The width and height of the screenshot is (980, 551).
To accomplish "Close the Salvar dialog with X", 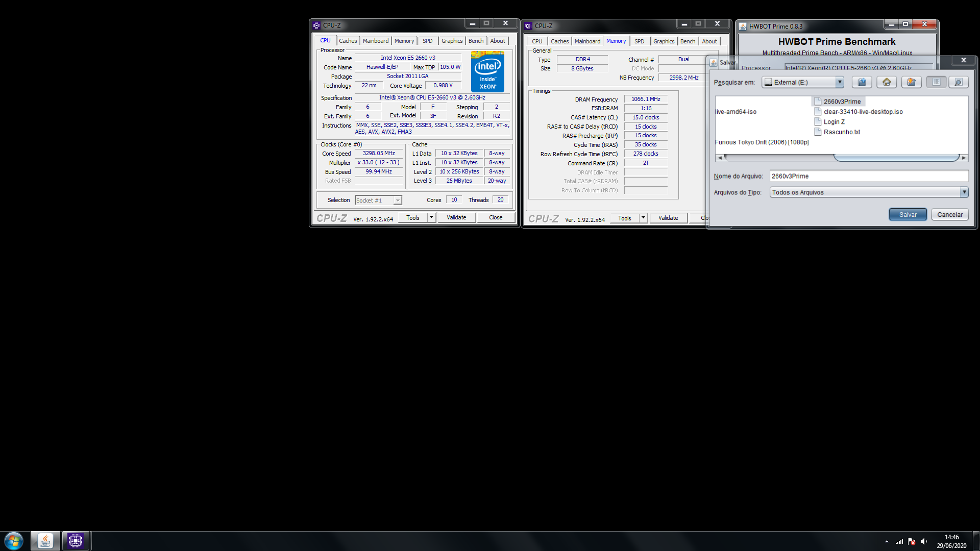I will 964,60.
